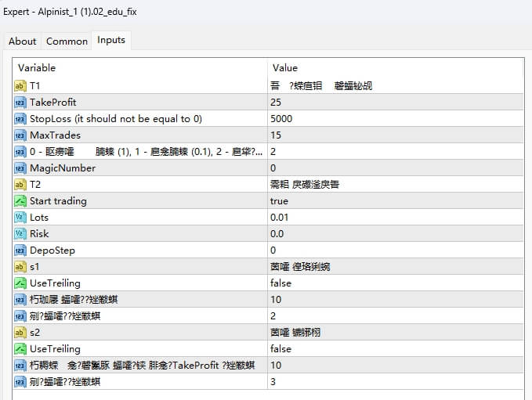Screen dimensions: 532x400
Task: Click the integer icon of the row starting '0 -'
Action: [20, 152]
